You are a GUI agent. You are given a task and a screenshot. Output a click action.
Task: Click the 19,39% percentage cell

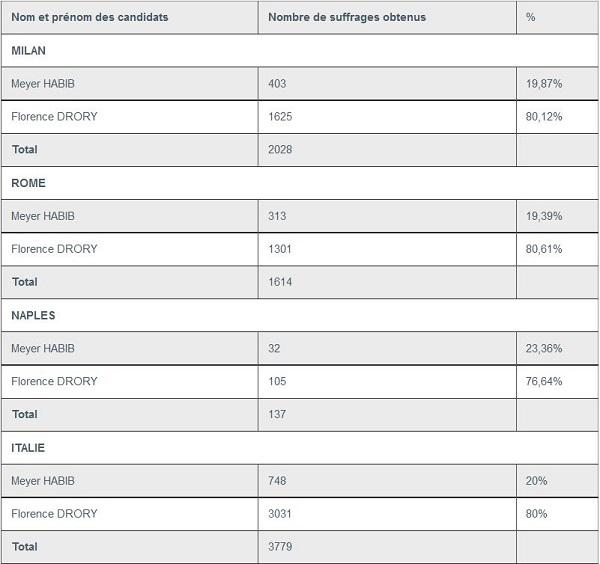point(544,216)
